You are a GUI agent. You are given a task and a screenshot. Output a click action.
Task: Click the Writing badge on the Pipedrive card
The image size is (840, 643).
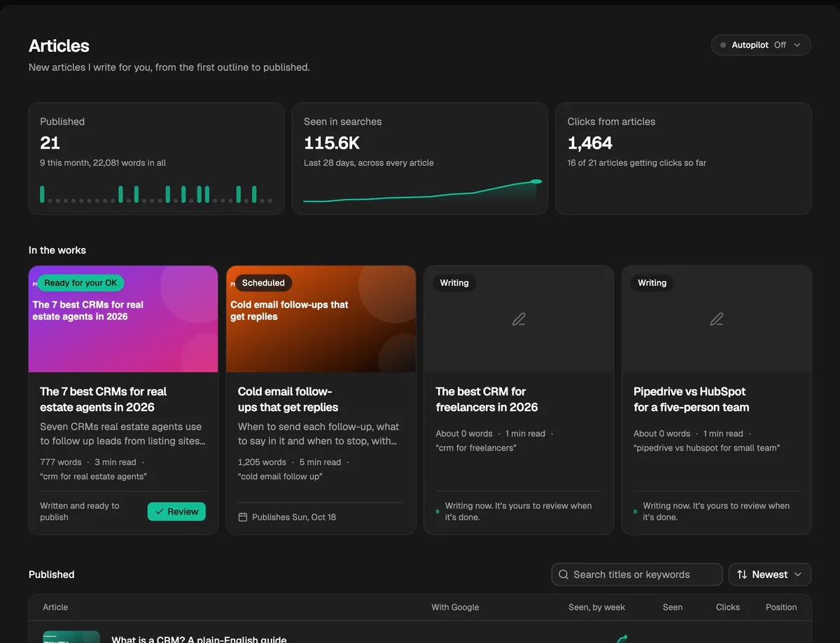click(652, 283)
